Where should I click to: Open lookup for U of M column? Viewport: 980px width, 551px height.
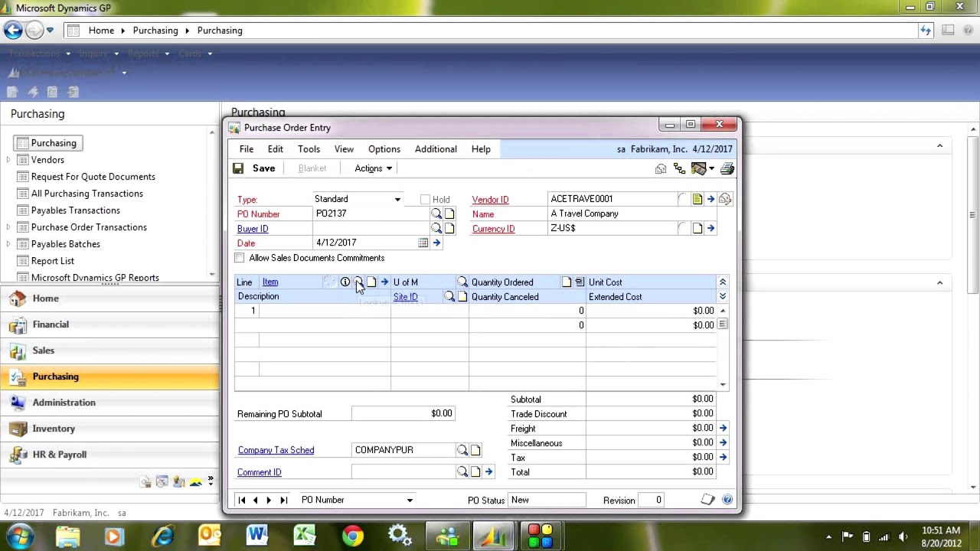click(x=462, y=282)
